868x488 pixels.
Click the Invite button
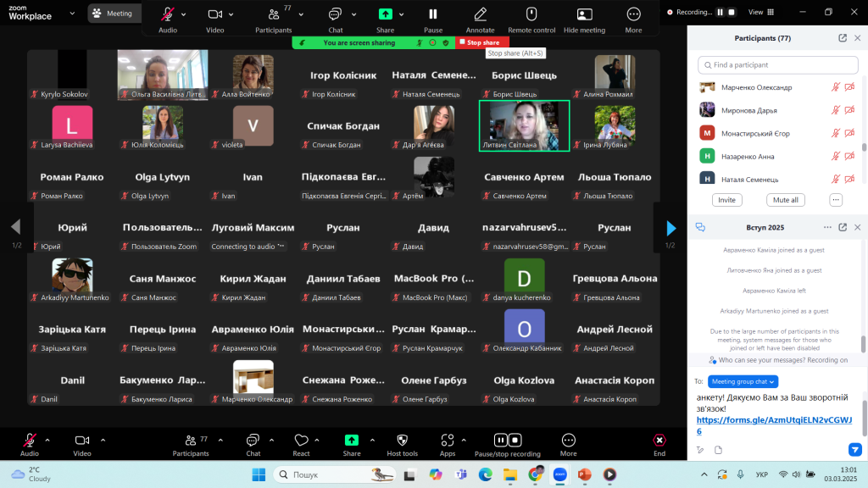(x=726, y=200)
